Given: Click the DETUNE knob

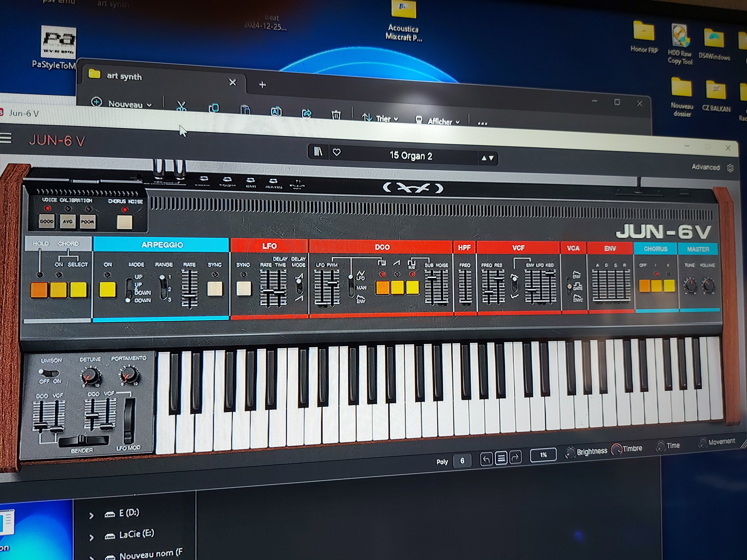Looking at the screenshot, I should pyautogui.click(x=90, y=376).
